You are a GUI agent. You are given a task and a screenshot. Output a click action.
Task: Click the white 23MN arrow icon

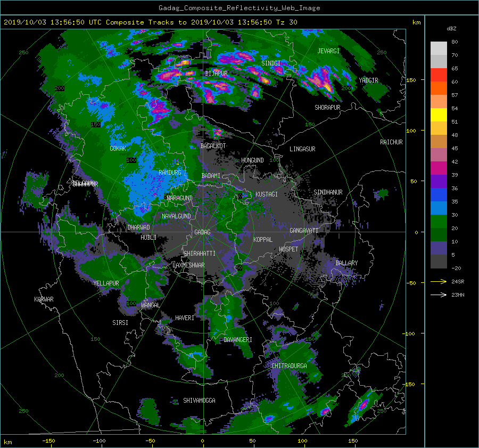pyautogui.click(x=439, y=295)
